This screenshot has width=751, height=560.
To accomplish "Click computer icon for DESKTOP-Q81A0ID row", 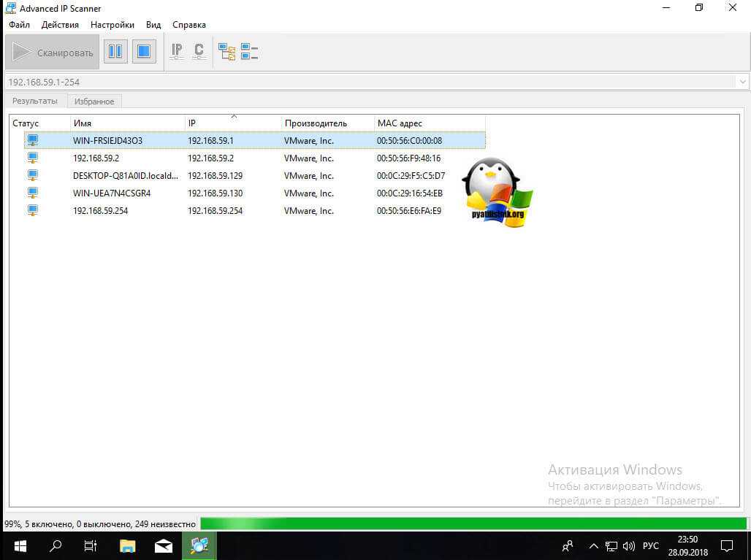I will (32, 175).
